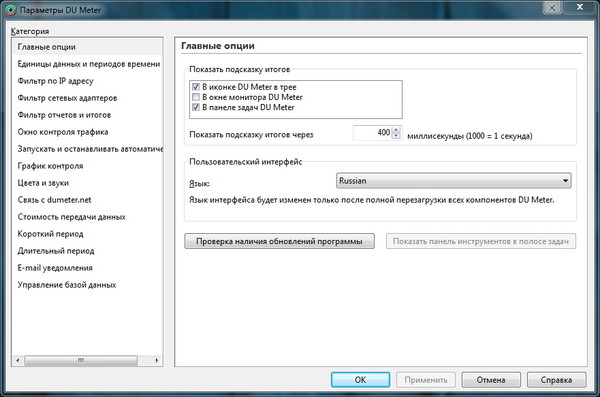Select 'Главные опции' category
The height and width of the screenshot is (397, 600).
(87, 47)
